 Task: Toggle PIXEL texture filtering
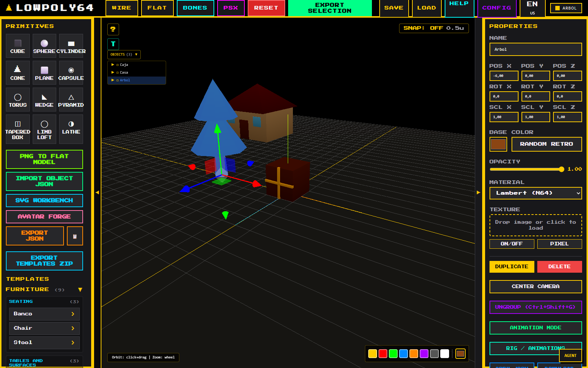(x=559, y=244)
